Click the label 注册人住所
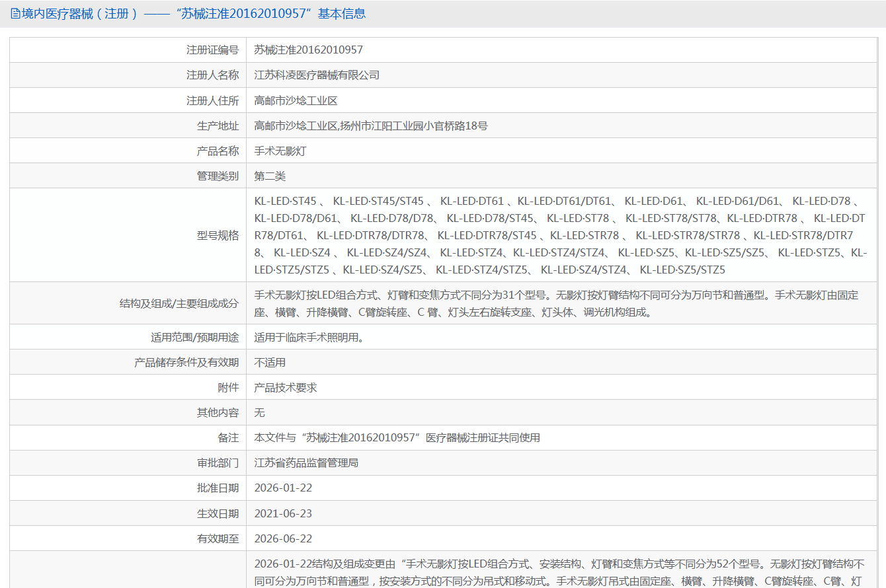The image size is (886, 588). (x=213, y=100)
